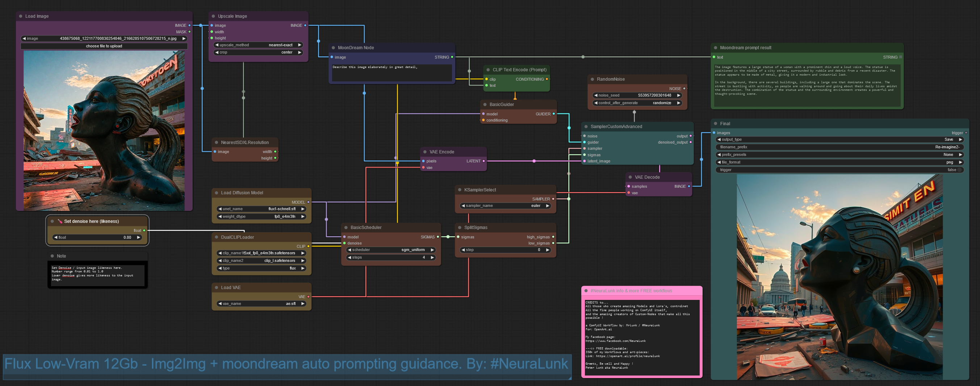Click the trigger output socket on Final node
This screenshot has width=980, height=386.
point(966,133)
